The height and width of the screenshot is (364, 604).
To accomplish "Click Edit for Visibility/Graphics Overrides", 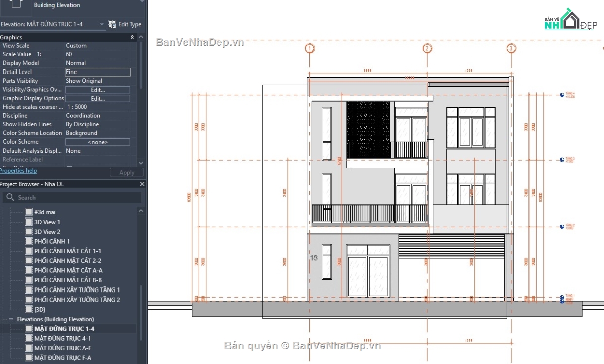I will (x=98, y=89).
